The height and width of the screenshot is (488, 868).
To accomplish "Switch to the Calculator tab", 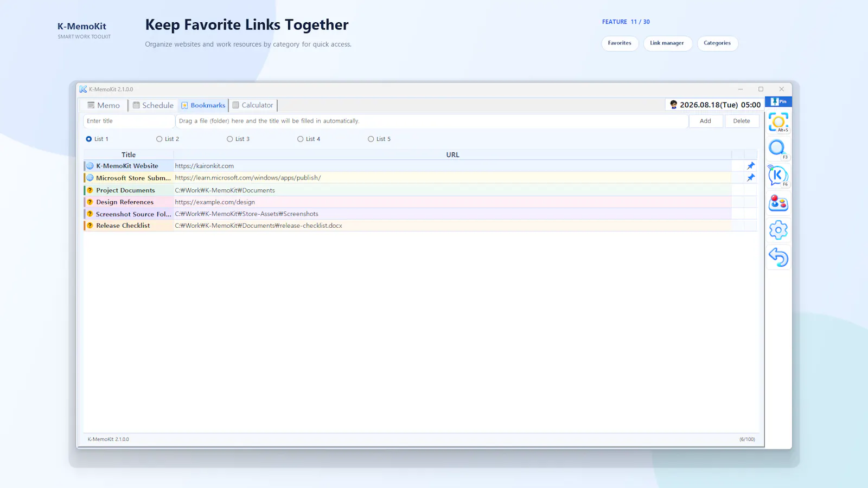I will [253, 105].
